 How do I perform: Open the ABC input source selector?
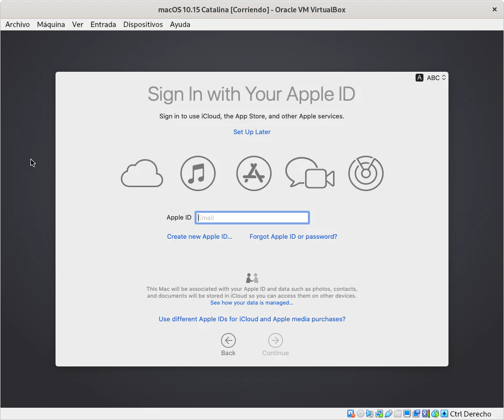[x=431, y=78]
